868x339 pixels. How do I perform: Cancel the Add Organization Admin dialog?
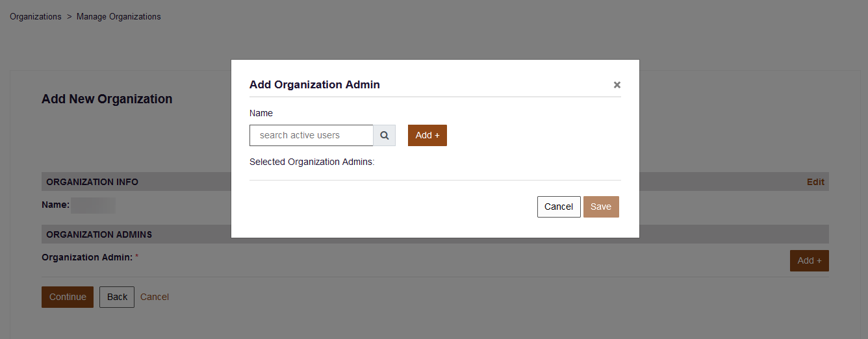coord(559,207)
